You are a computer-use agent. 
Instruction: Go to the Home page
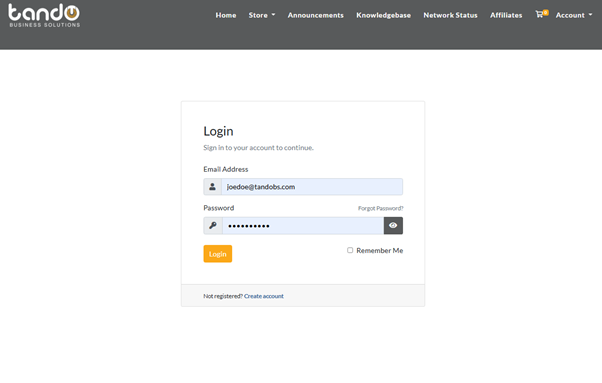226,15
